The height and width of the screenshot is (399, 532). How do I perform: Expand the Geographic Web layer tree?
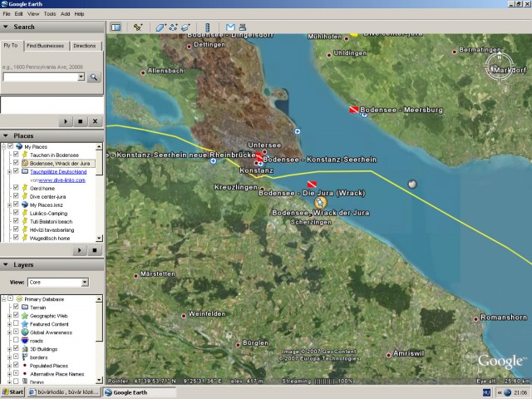pos(8,316)
